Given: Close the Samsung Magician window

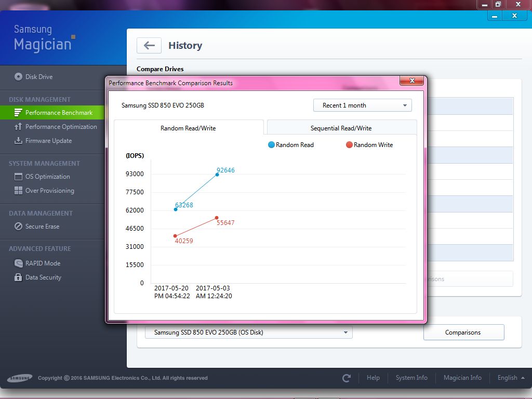Looking at the screenshot, I should (514, 16).
